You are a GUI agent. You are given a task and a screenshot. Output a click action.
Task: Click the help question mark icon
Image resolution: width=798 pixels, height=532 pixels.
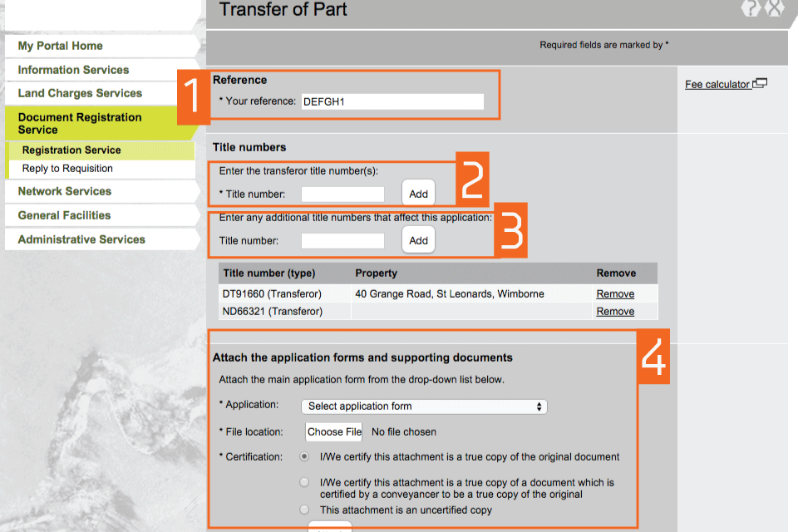[x=751, y=8]
